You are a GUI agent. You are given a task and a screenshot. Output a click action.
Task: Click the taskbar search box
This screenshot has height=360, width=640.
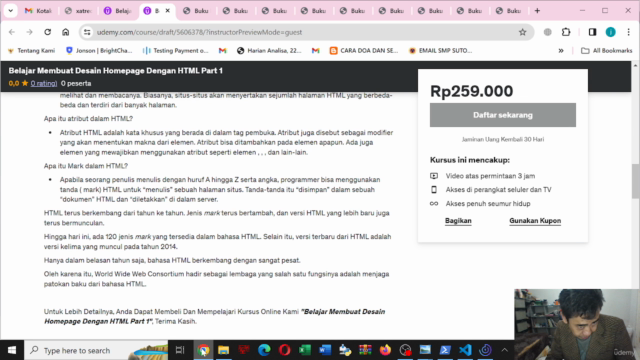point(96,350)
